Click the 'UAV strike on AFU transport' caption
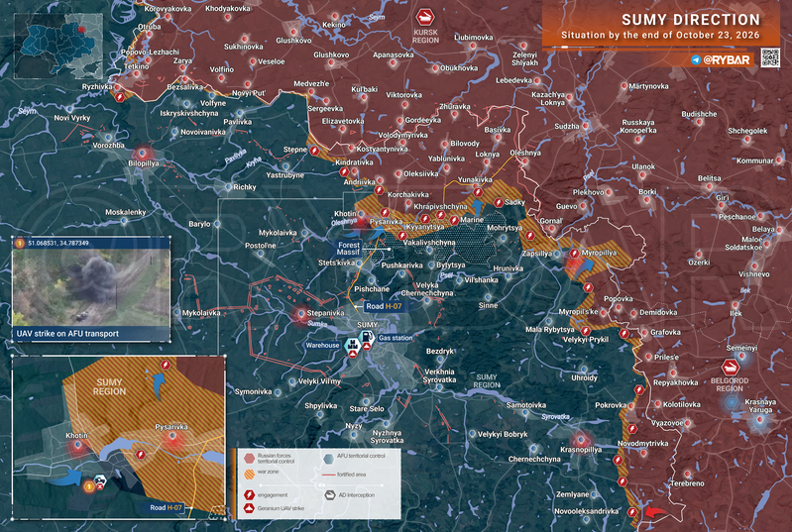This screenshot has height=532, width=792. pyautogui.click(x=67, y=334)
